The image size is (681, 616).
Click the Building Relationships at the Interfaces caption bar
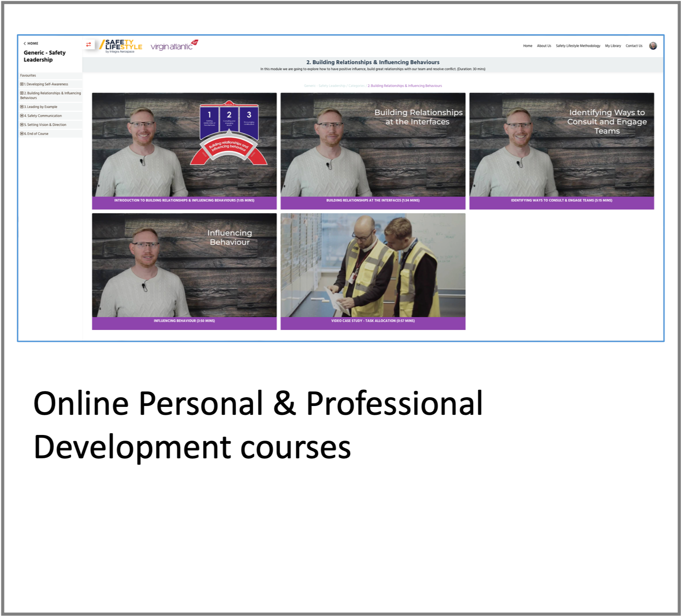pos(373,203)
